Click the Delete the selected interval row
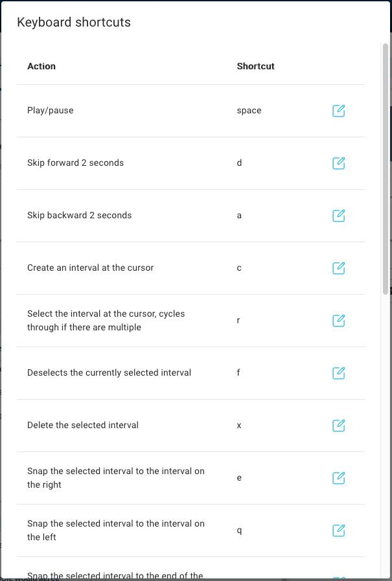This screenshot has width=392, height=581. 83,426
